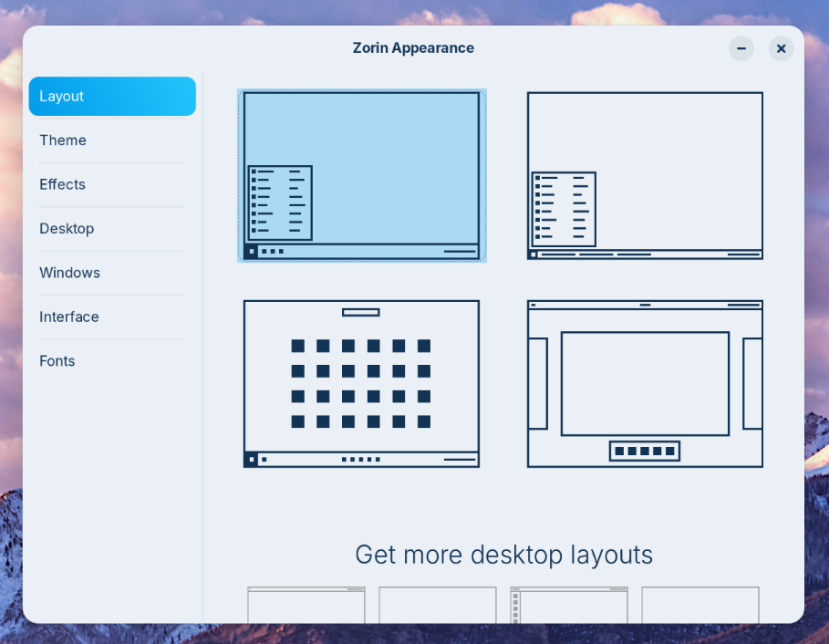829x644 pixels.
Task: Show the Fonts settings
Action: pyautogui.click(x=112, y=361)
